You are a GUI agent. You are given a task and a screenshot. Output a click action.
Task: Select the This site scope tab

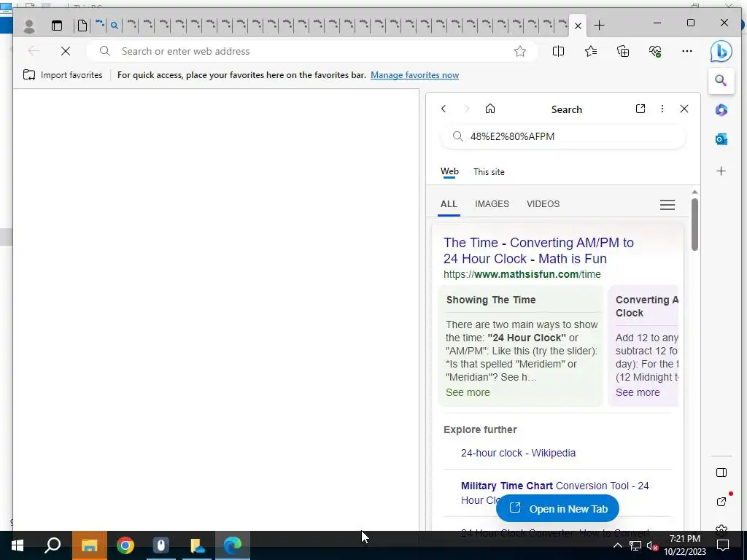(489, 172)
